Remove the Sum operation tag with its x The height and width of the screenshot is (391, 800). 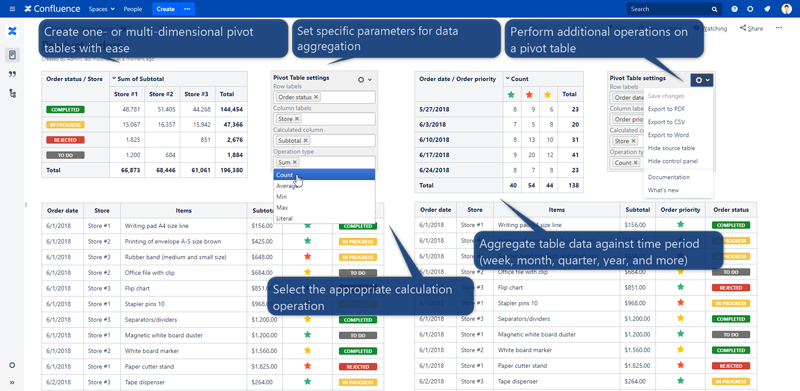(x=295, y=162)
